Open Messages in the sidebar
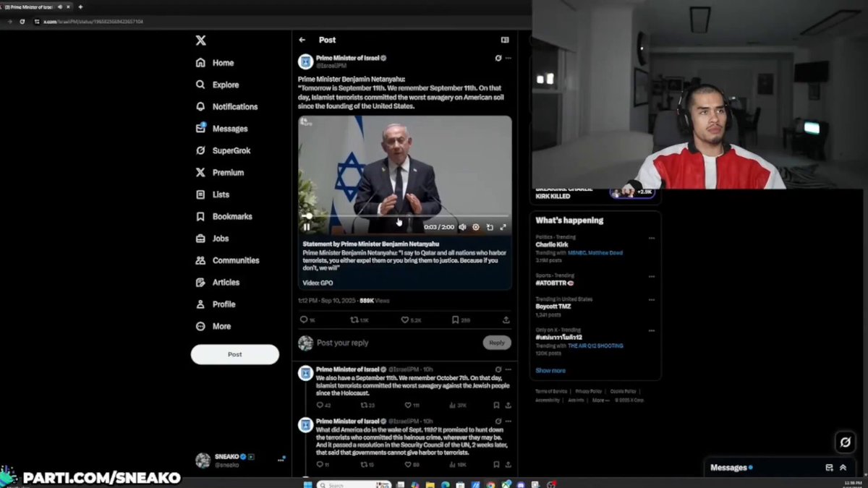Screen dimensions: 868x488 coord(221,128)
